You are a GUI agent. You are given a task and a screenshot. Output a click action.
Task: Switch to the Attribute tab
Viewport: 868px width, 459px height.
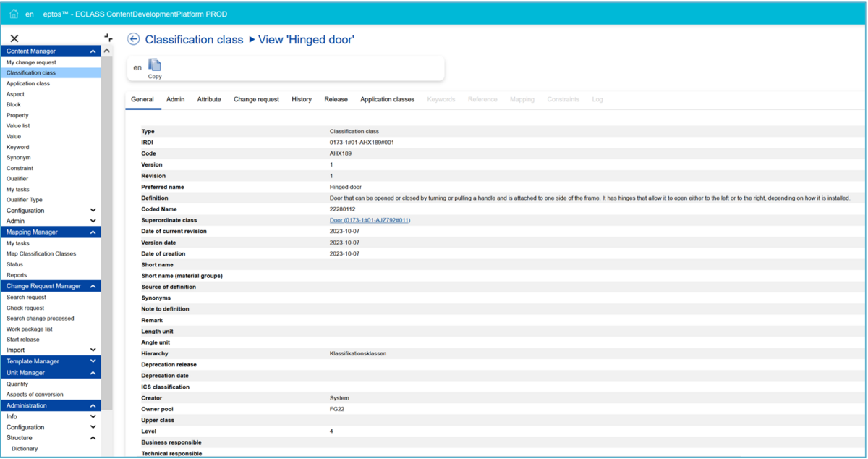tap(209, 99)
